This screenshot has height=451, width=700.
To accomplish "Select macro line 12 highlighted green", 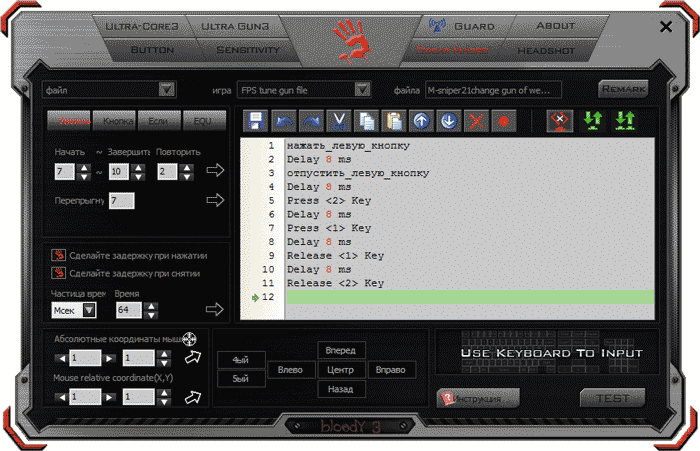I will tap(471, 297).
